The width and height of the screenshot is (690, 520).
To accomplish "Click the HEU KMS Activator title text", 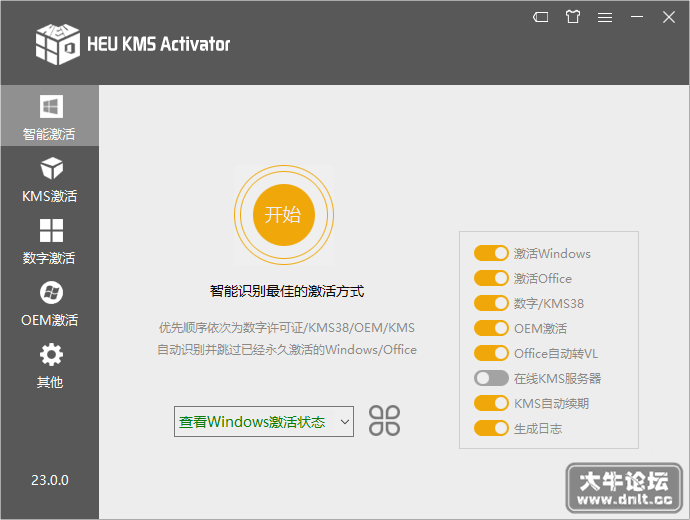I will pyautogui.click(x=158, y=44).
